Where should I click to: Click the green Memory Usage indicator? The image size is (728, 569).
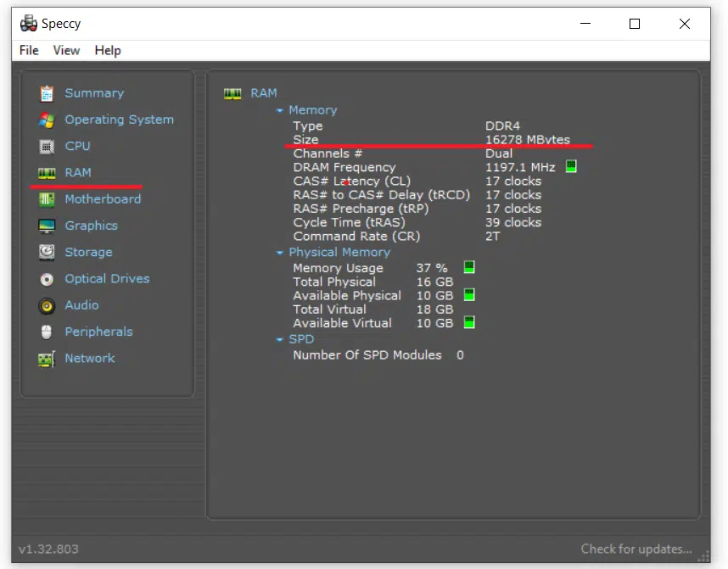469,267
